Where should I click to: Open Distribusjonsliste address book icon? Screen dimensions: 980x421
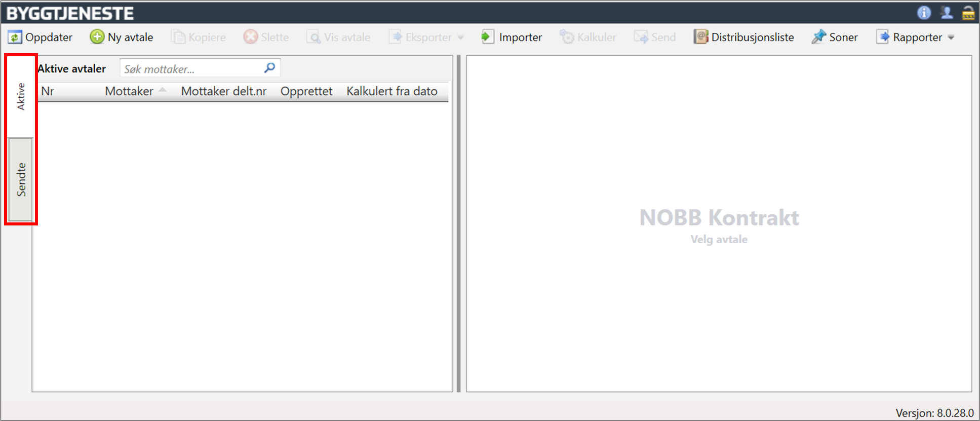[700, 37]
